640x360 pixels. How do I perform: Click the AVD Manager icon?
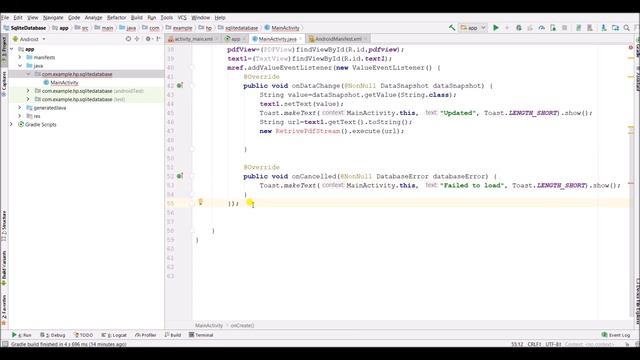click(x=590, y=28)
